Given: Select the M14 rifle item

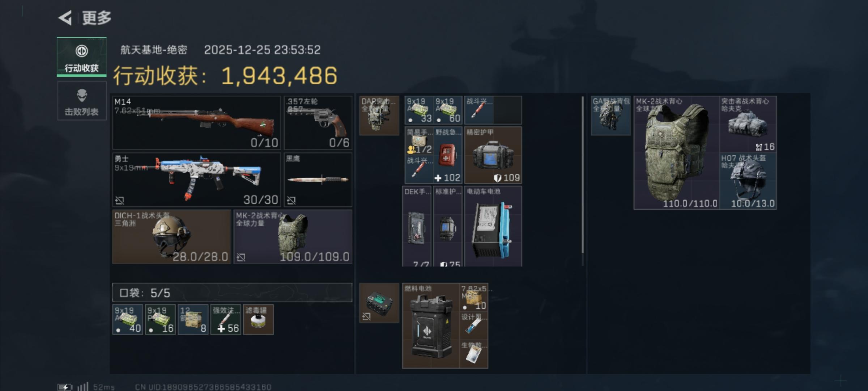Looking at the screenshot, I should coord(197,123).
